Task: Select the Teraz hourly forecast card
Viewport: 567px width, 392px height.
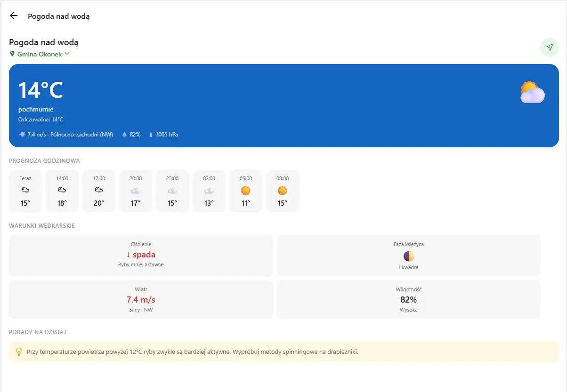Action: [25, 191]
